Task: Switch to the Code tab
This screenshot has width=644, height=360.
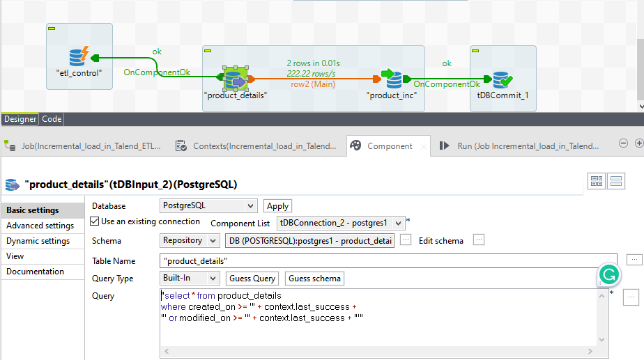Action: (x=52, y=119)
